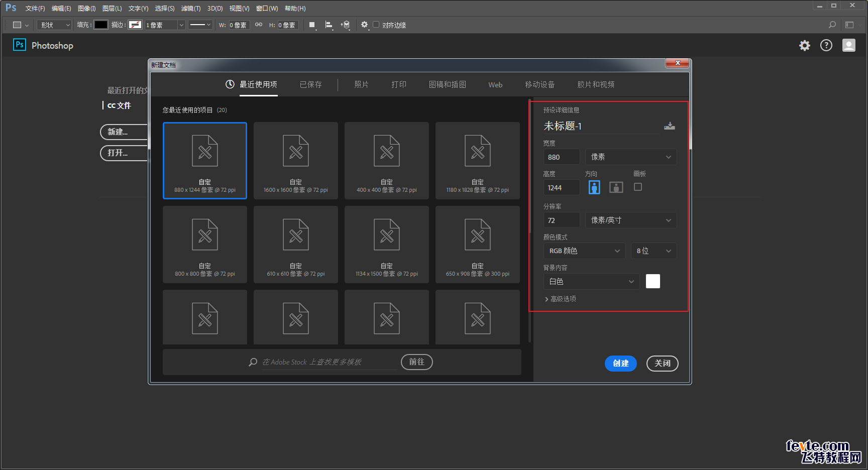Select the 650 x 908 像素 @ 300 ppi preset
868x470 pixels.
478,245
